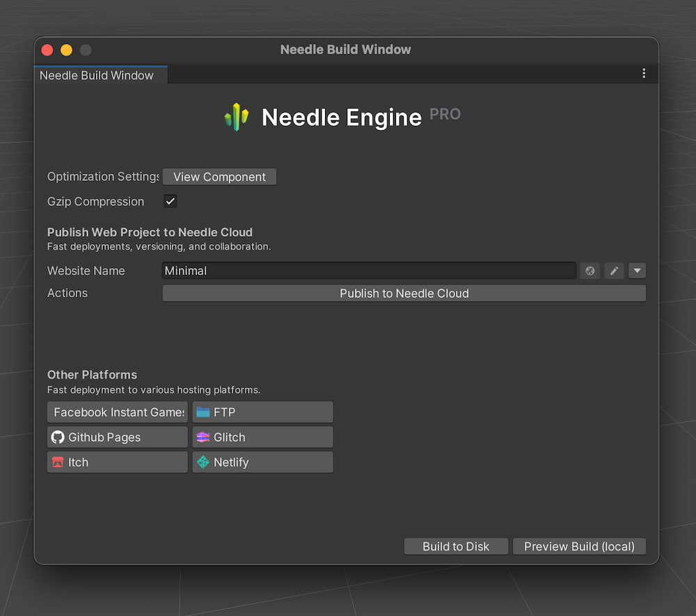This screenshot has width=696, height=616.
Task: Start a Preview Build (local)
Action: point(579,546)
